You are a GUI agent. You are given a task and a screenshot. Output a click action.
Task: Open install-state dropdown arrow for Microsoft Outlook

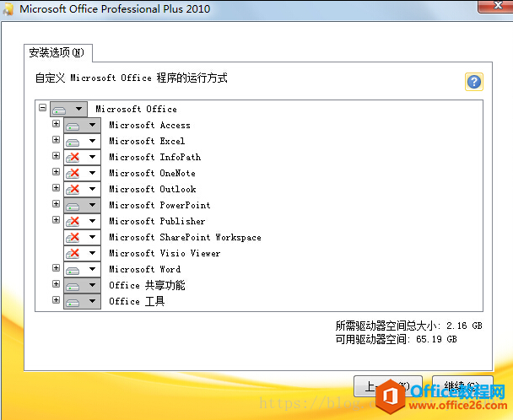(92, 189)
